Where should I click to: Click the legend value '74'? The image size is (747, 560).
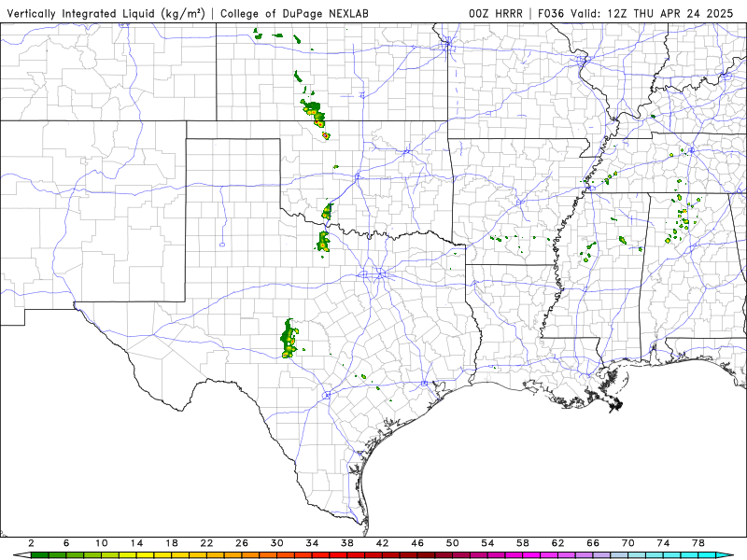click(663, 543)
